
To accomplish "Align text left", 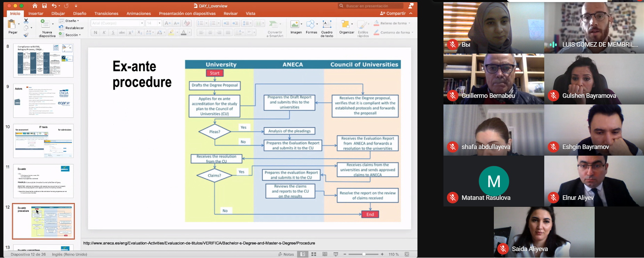I will (201, 32).
